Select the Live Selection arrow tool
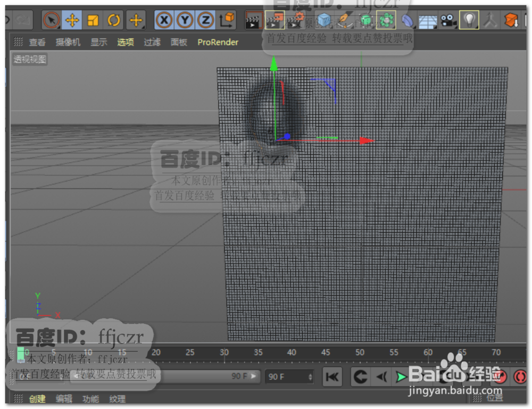 pos(51,20)
